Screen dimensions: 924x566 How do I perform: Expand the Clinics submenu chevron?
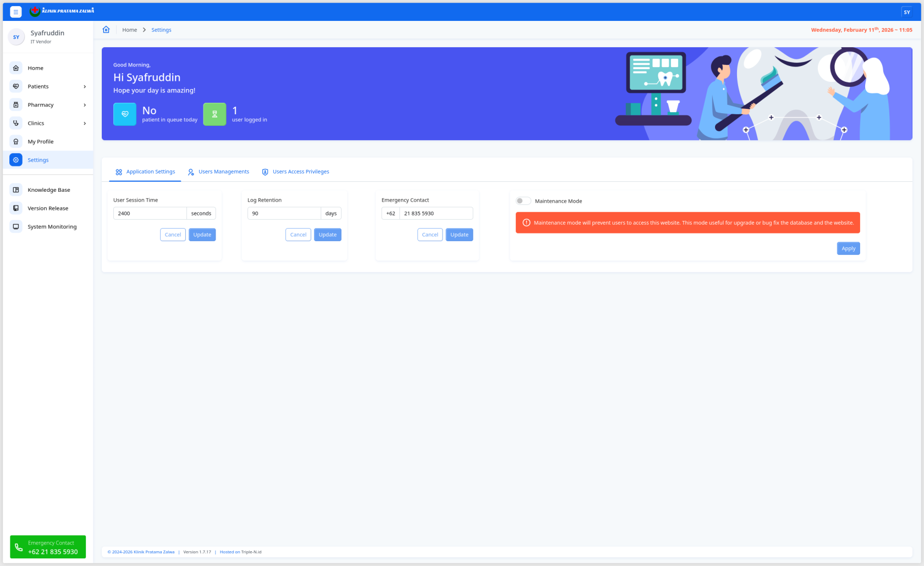[84, 123]
